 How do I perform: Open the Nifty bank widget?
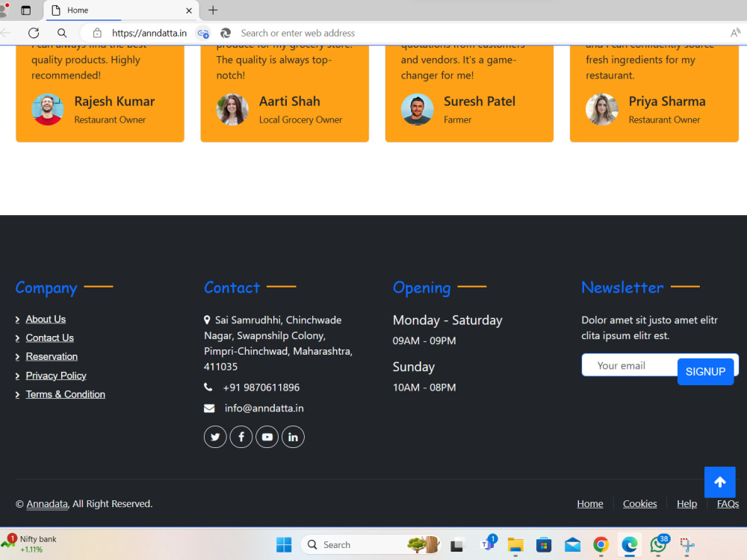(30, 544)
